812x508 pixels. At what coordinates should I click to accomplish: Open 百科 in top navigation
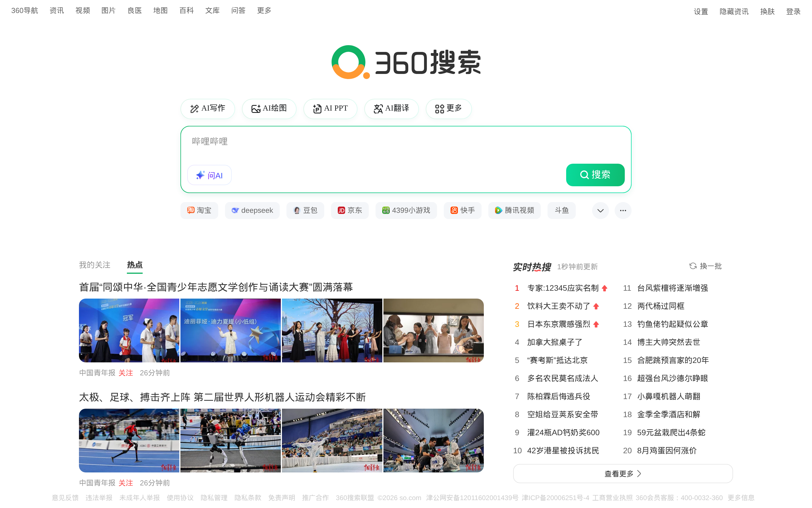[187, 10]
